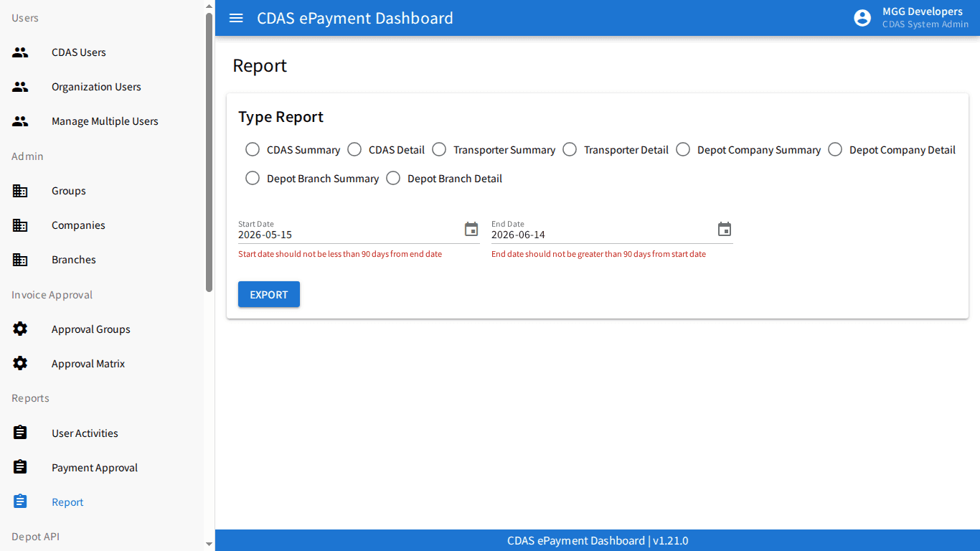
Task: Click the Approval Matrix gear icon
Action: click(20, 363)
